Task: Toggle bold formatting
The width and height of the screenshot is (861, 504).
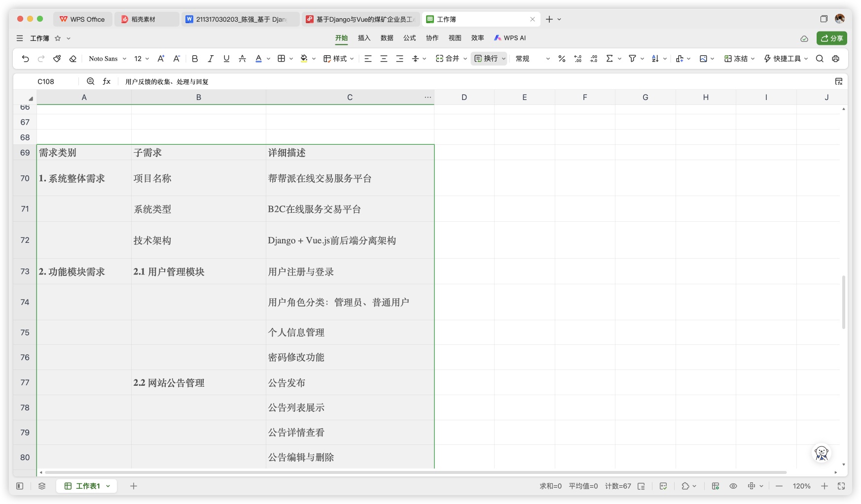Action: point(195,59)
